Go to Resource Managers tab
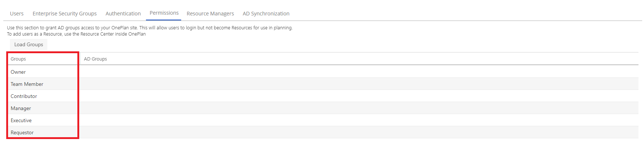644x146 pixels. [x=210, y=14]
